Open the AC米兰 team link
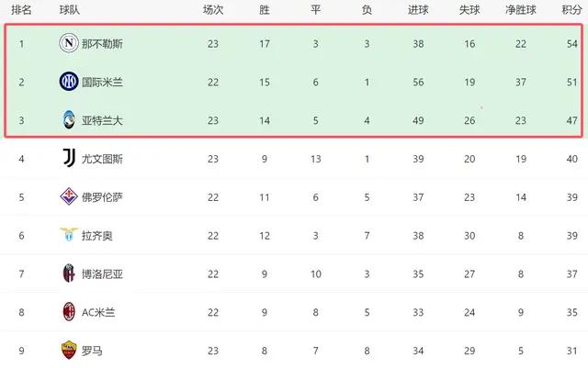The image size is (588, 368). (99, 311)
